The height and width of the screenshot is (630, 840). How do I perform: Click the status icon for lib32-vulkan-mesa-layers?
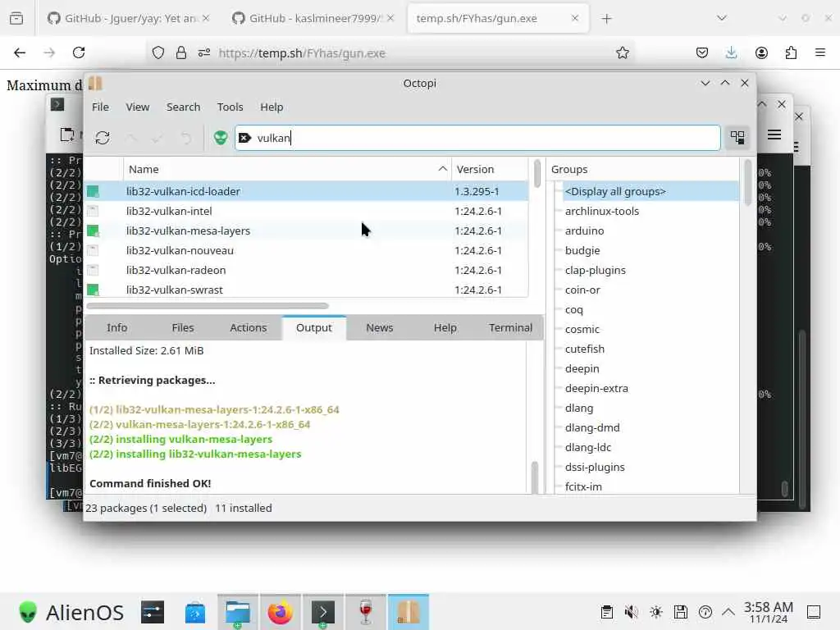pos(94,231)
